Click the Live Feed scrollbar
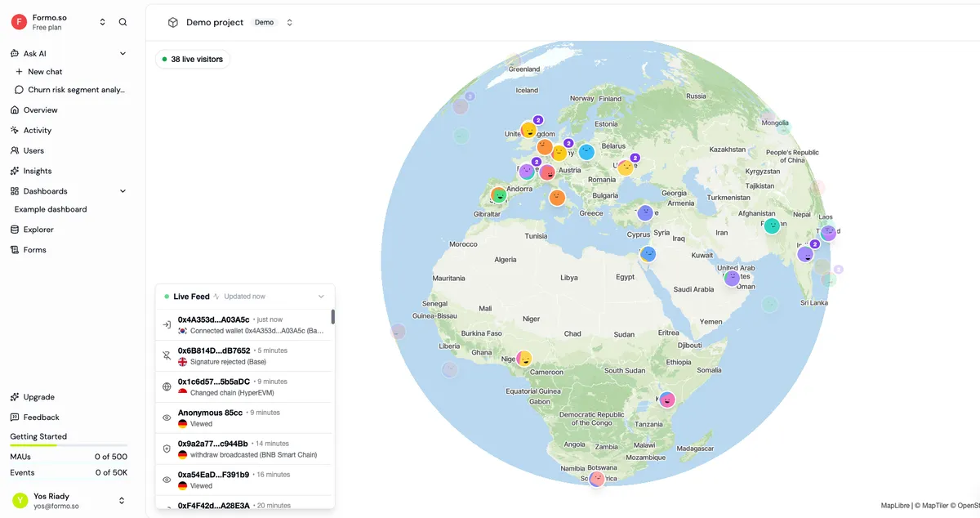The width and height of the screenshot is (980, 518). tap(332, 316)
